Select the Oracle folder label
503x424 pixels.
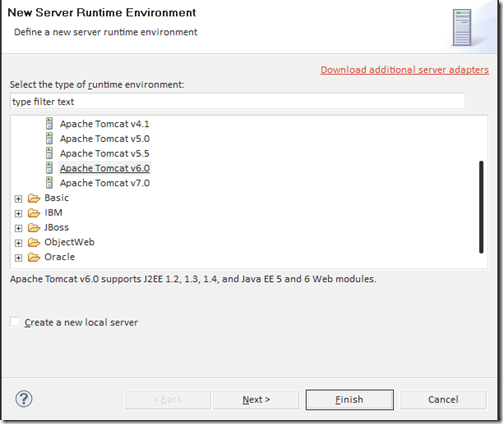[x=59, y=257]
